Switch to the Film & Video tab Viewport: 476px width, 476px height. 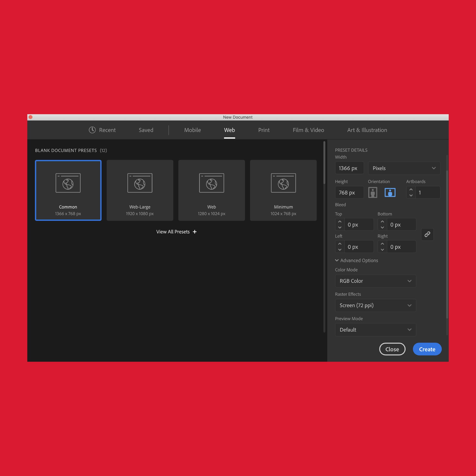point(309,130)
